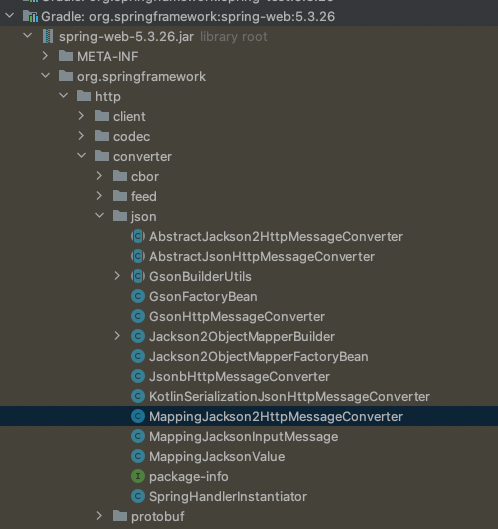Expand the META-INF folder
This screenshot has width=498, height=529.
[46, 56]
